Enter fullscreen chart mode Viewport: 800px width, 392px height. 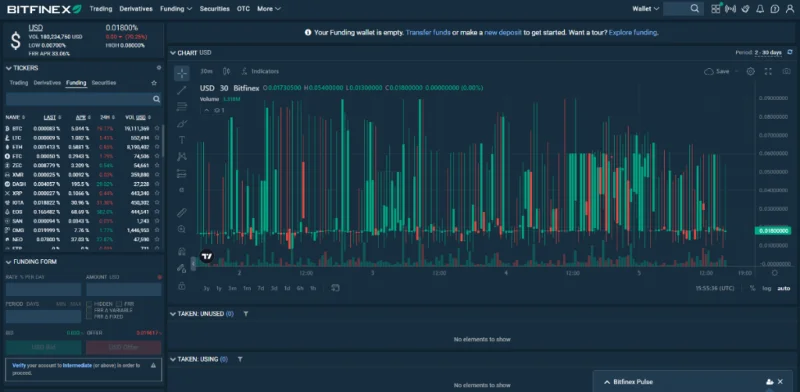point(768,71)
